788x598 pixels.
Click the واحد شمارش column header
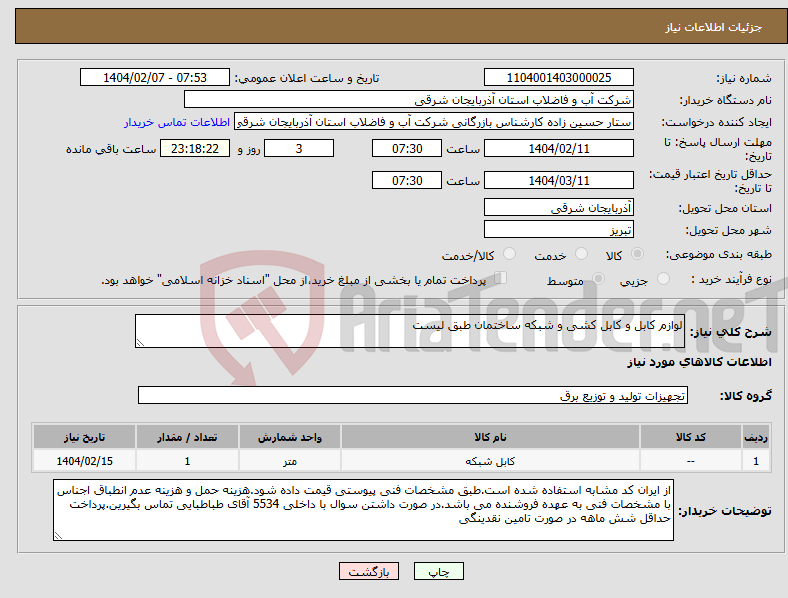coord(290,437)
